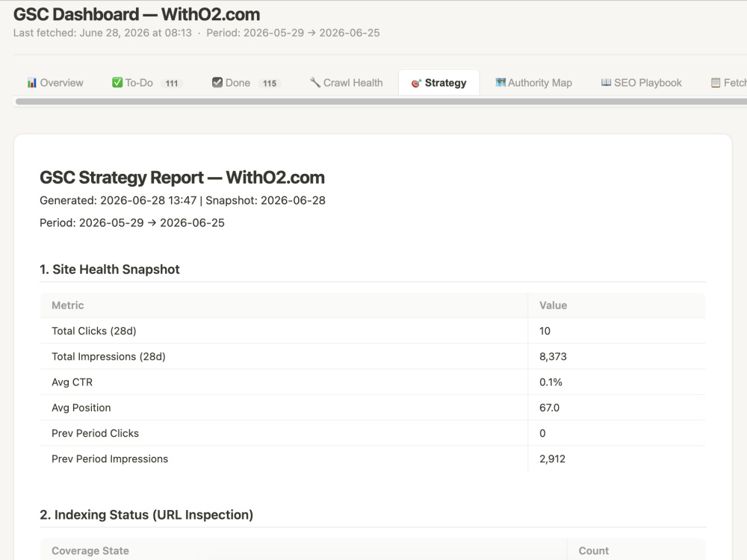Click the bar chart icon on Overview

click(x=31, y=83)
